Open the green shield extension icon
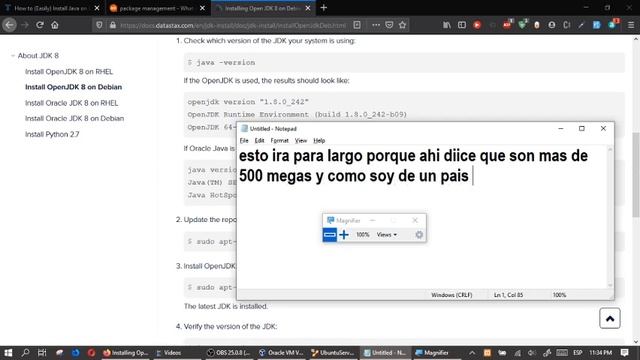Image resolution: width=640 pixels, height=360 pixels. click(522, 25)
